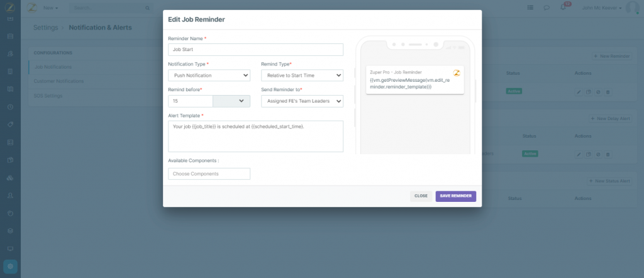Open the notifications bell icon
The image size is (644, 278).
coord(563,8)
